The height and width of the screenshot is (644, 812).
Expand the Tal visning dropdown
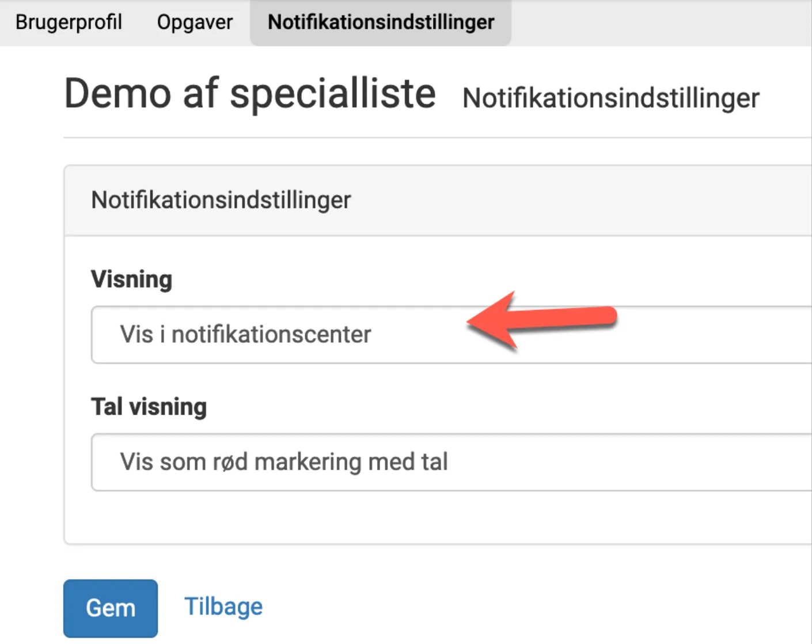point(449,462)
